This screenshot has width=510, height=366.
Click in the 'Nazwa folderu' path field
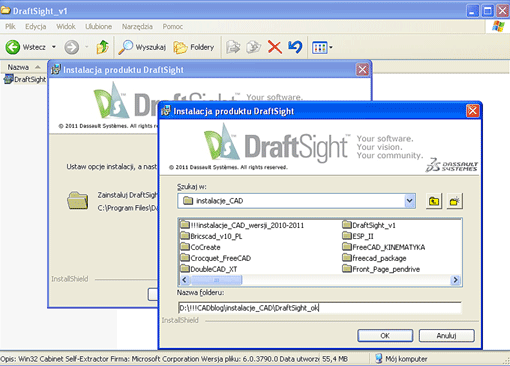coord(320,308)
